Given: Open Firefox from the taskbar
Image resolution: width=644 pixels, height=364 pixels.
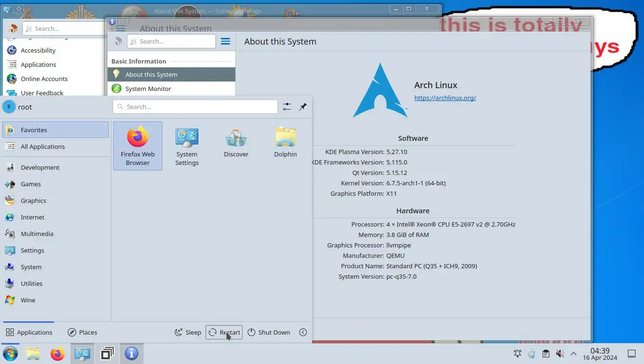Looking at the screenshot, I should 57,354.
